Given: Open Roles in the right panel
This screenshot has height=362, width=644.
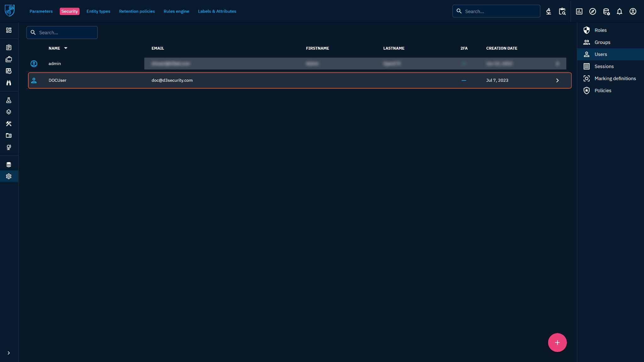Looking at the screenshot, I should coord(600,30).
